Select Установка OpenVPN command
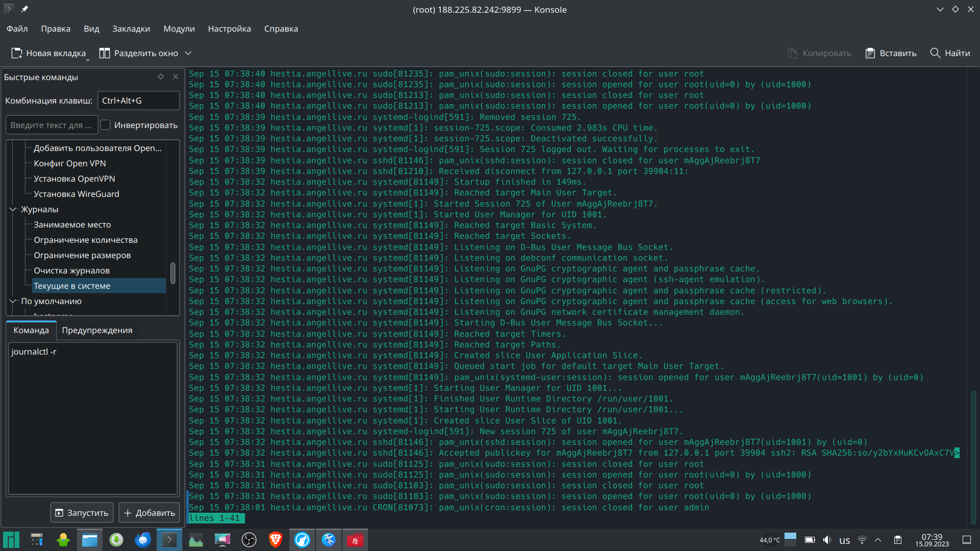980x551 pixels. click(x=75, y=179)
